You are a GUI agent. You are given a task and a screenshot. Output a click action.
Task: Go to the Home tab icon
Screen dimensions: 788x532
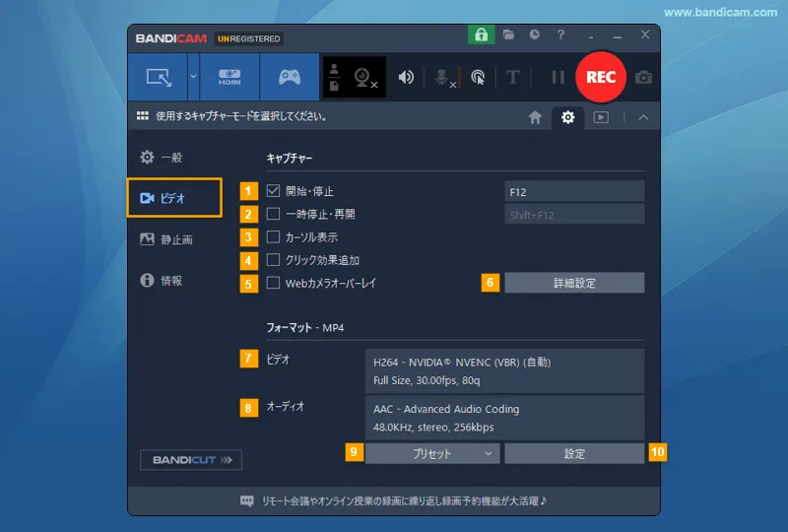point(535,117)
